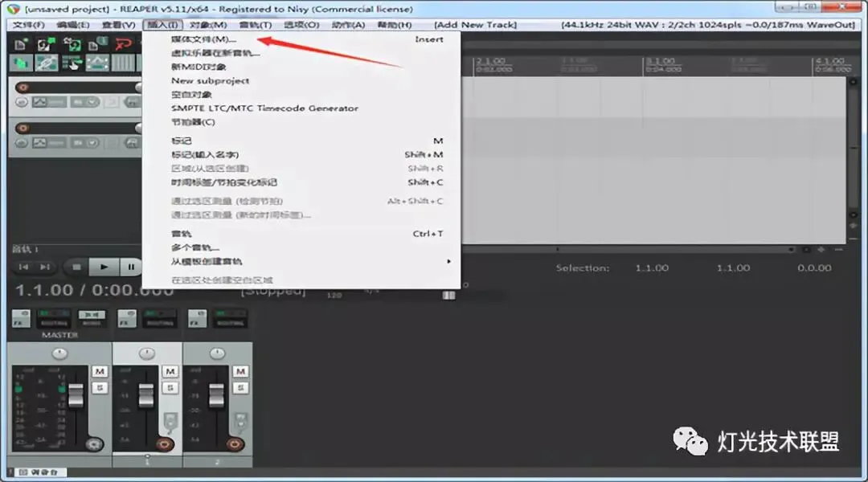The image size is (868, 482).
Task: Mute mixer track 1
Action: pyautogui.click(x=170, y=371)
